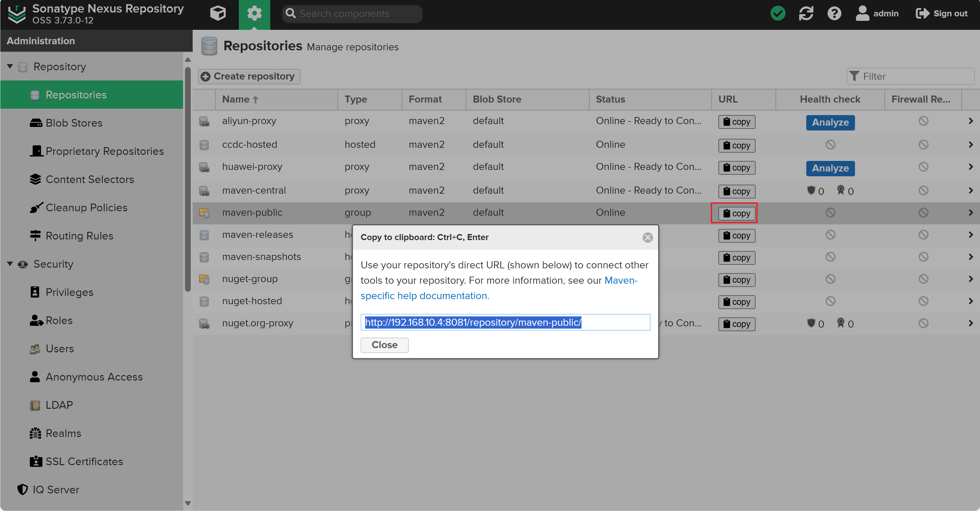Select Repositories in sidebar
This screenshot has height=511, width=980.
92,95
